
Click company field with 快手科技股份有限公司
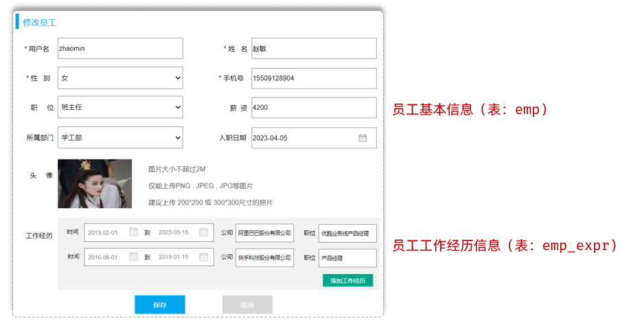coord(264,258)
